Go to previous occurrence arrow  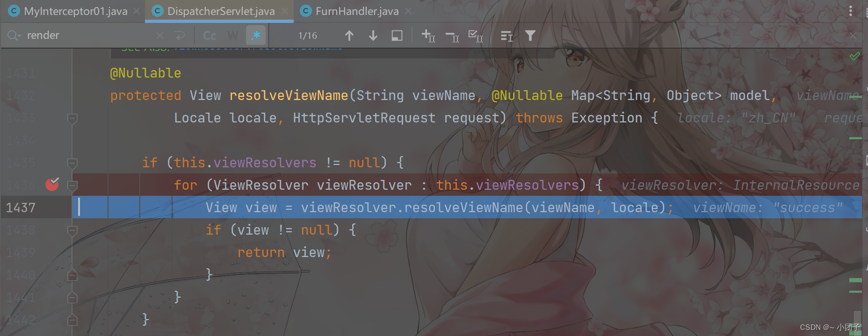(349, 36)
